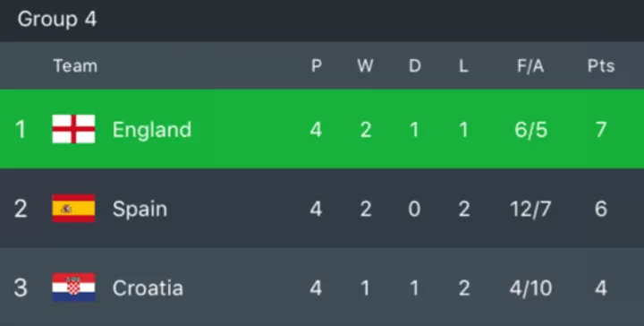
Task: Click Croatia's 4/10 goals value
Action: 530,287
